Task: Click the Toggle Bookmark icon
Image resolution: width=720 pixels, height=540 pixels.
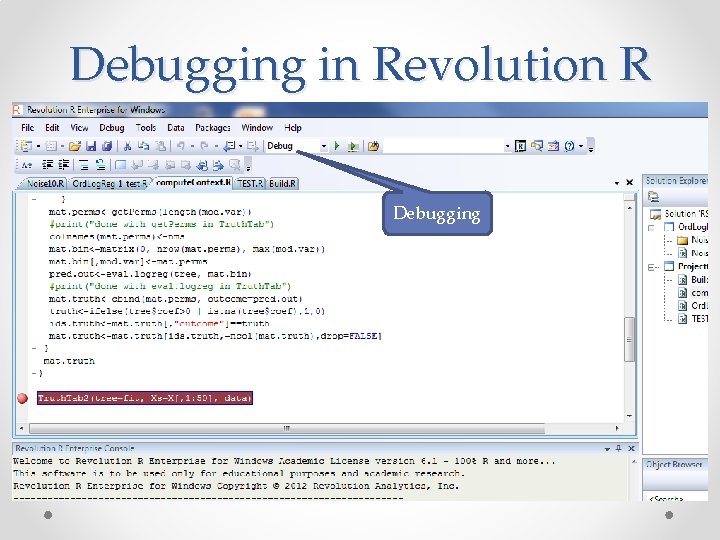Action: [120, 165]
